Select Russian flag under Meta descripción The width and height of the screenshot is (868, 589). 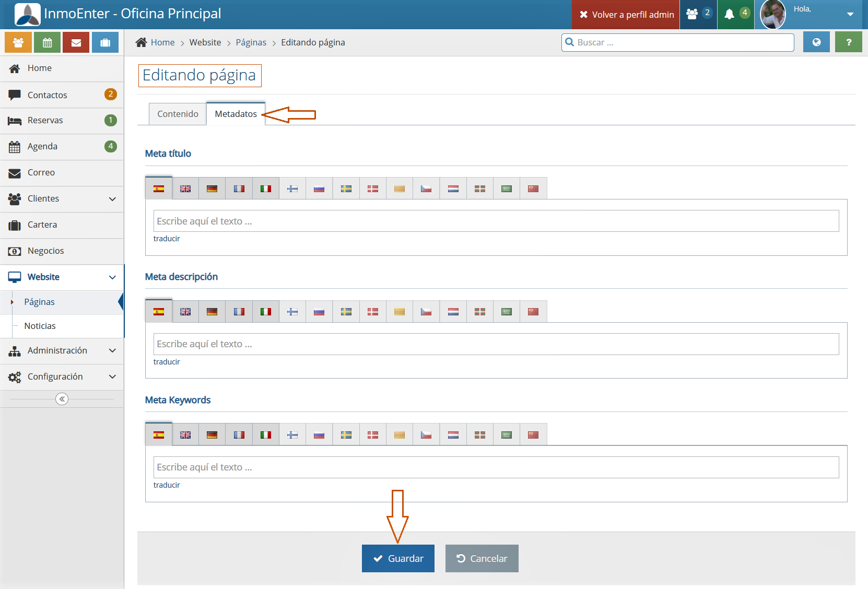tap(319, 312)
